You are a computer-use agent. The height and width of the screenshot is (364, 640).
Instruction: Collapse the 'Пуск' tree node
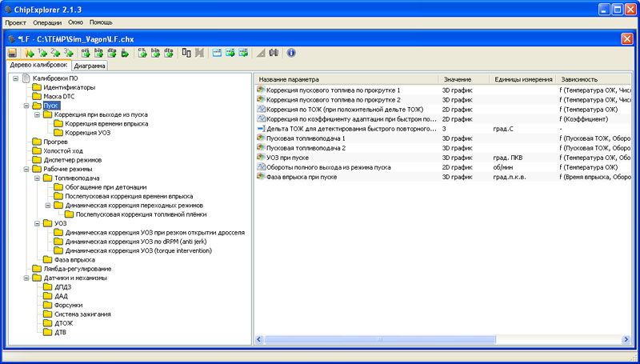26,105
